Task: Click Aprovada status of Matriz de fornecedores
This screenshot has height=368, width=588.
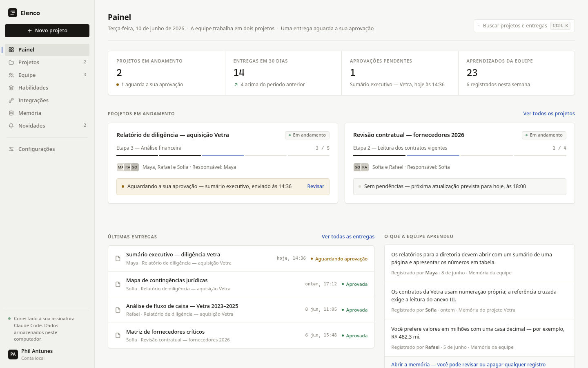Action: (x=354, y=336)
